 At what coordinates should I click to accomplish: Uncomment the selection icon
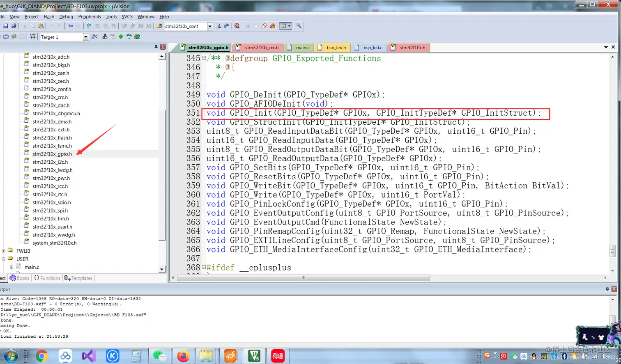(x=149, y=26)
